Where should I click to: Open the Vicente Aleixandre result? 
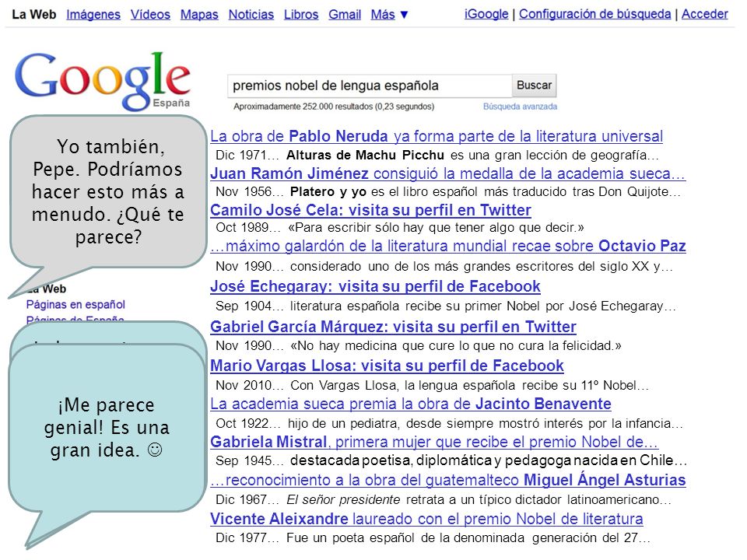[426, 519]
